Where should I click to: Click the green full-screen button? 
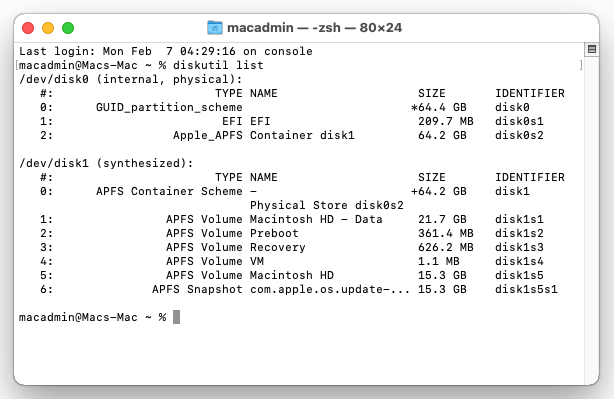tap(68, 28)
